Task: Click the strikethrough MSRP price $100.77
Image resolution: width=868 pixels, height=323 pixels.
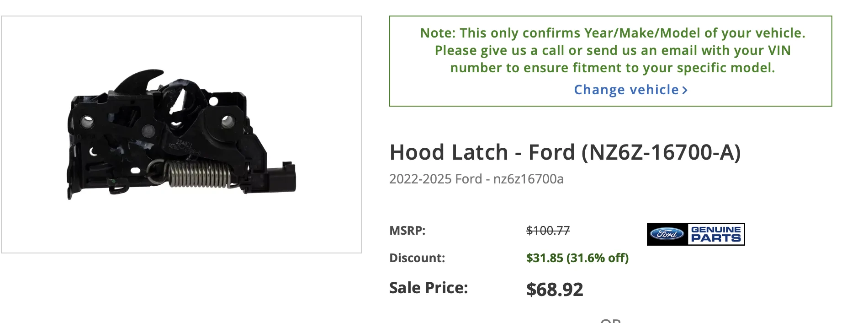Action: pos(548,231)
